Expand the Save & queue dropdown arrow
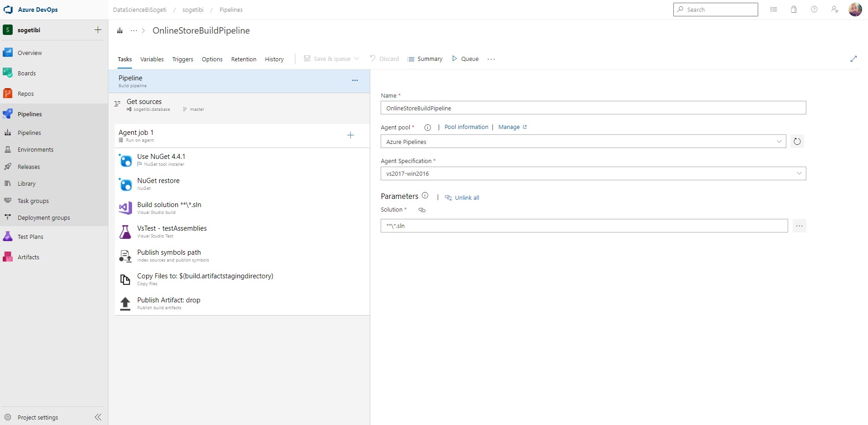Image resolution: width=868 pixels, height=425 pixels. [357, 59]
